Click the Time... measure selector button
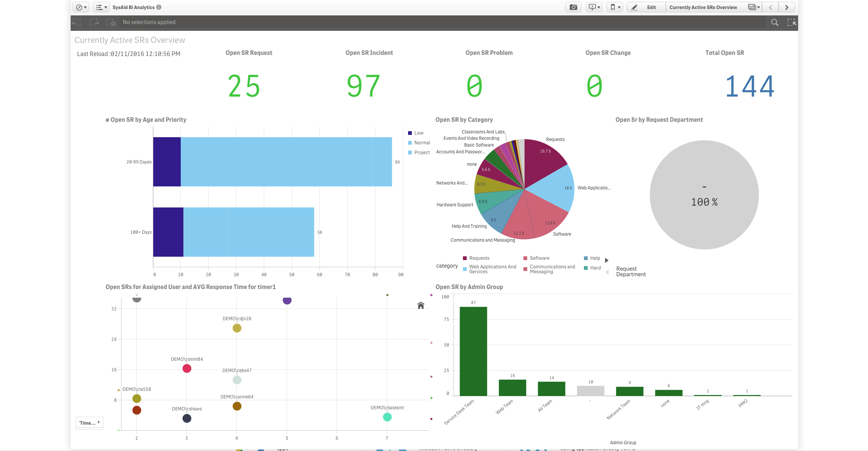 pos(89,423)
